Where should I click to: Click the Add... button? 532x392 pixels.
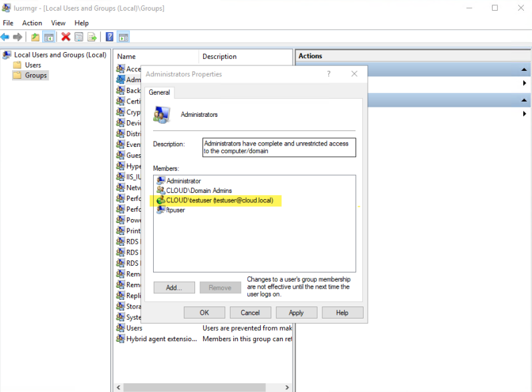tap(174, 288)
